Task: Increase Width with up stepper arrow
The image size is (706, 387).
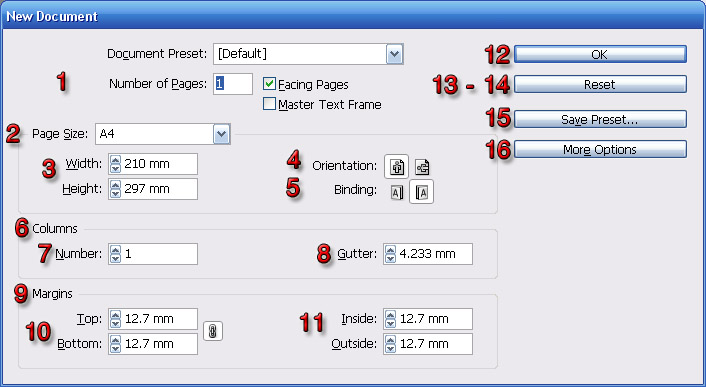Action: (115, 159)
